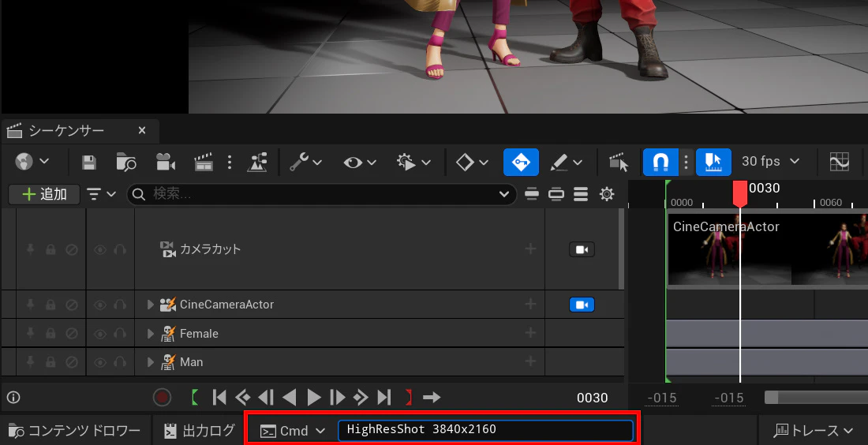Lock the Man track with padlock icon
Image resolution: width=868 pixels, height=445 pixels.
click(x=51, y=362)
